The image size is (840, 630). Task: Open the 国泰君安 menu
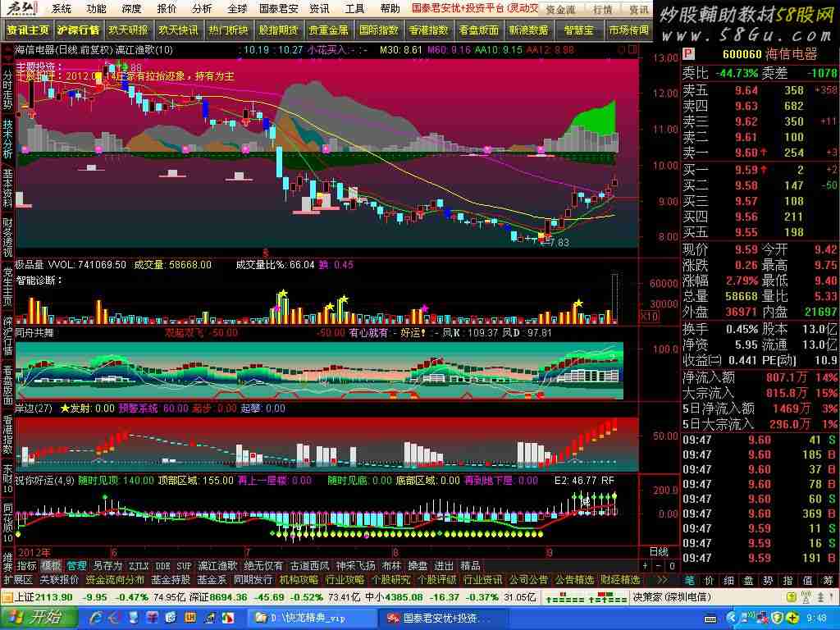coord(279,8)
